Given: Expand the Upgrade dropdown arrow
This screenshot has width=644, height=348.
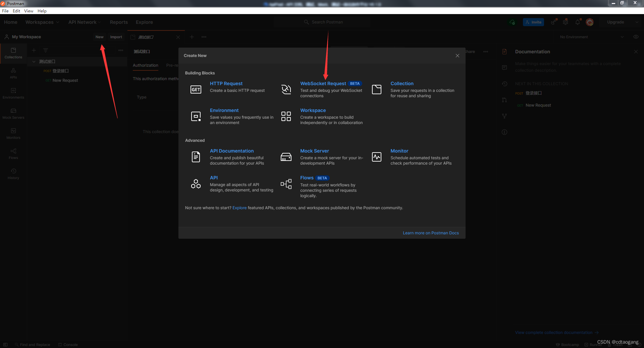Looking at the screenshot, I should point(637,22).
